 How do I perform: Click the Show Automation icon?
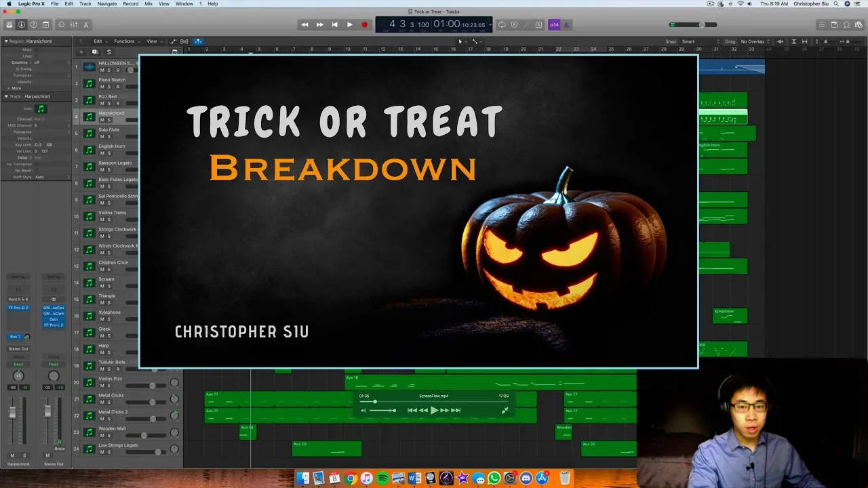(173, 41)
